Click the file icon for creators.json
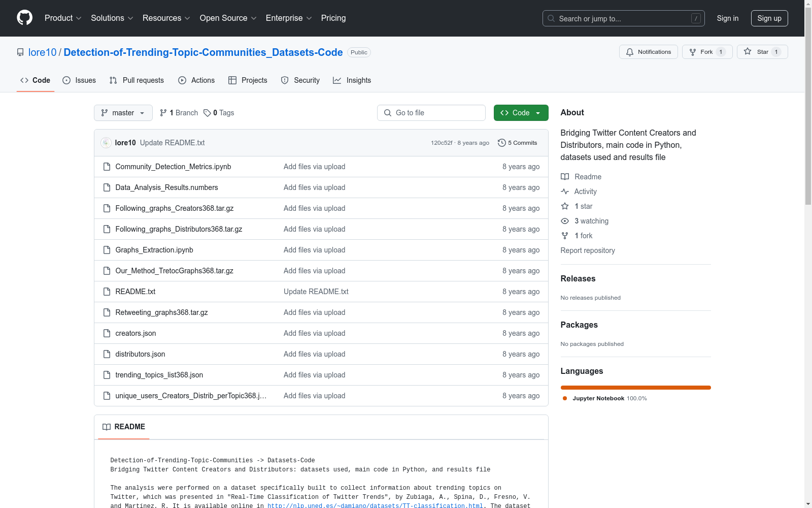The image size is (812, 508). click(x=107, y=333)
